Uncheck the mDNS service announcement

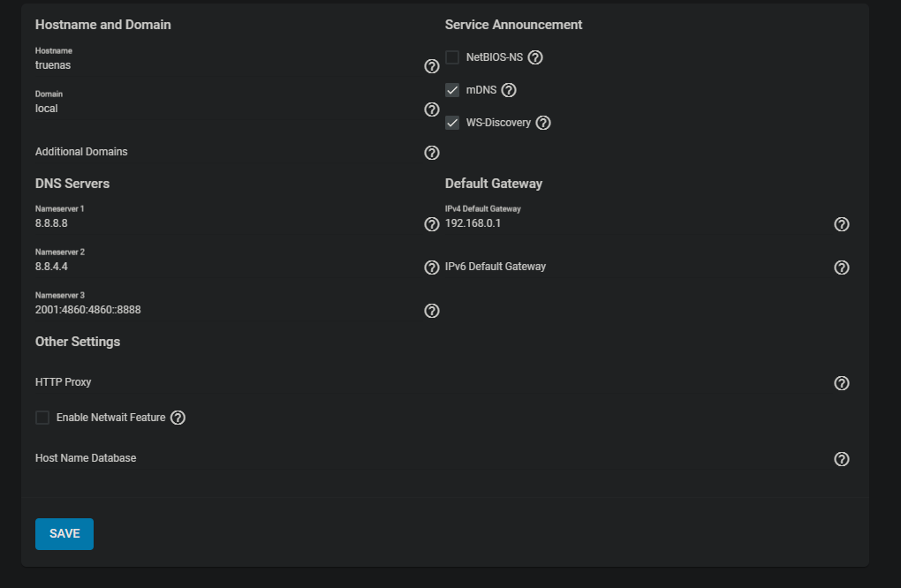point(452,90)
